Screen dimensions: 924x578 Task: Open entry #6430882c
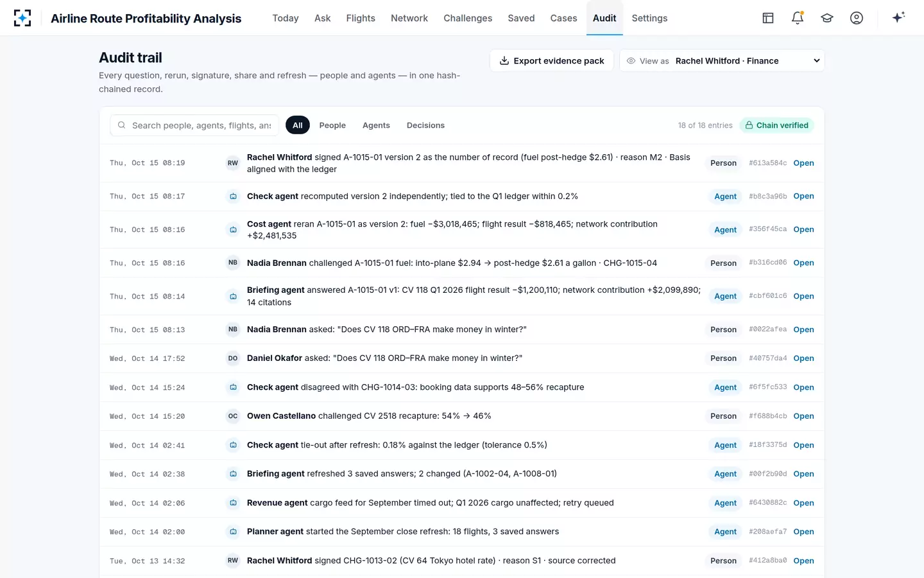803,503
